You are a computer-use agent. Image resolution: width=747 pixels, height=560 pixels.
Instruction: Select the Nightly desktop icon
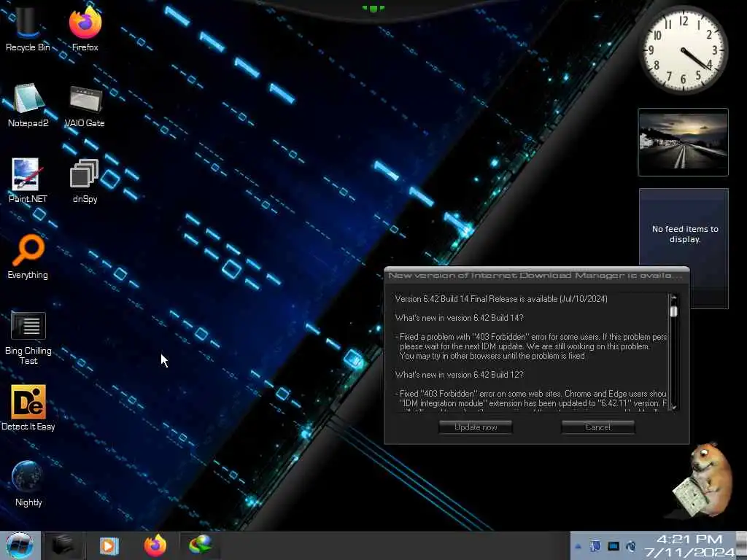point(28,483)
